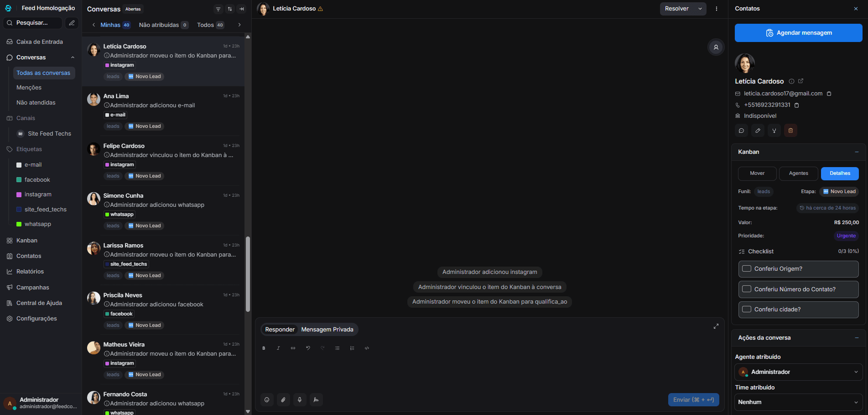The height and width of the screenshot is (415, 868).
Task: Merge contact with the fork icon
Action: pyautogui.click(x=774, y=131)
